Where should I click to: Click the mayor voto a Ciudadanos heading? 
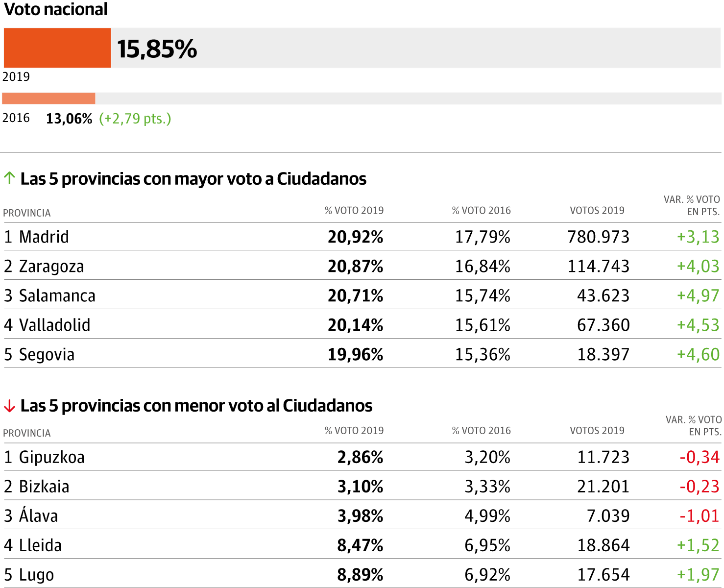[193, 179]
